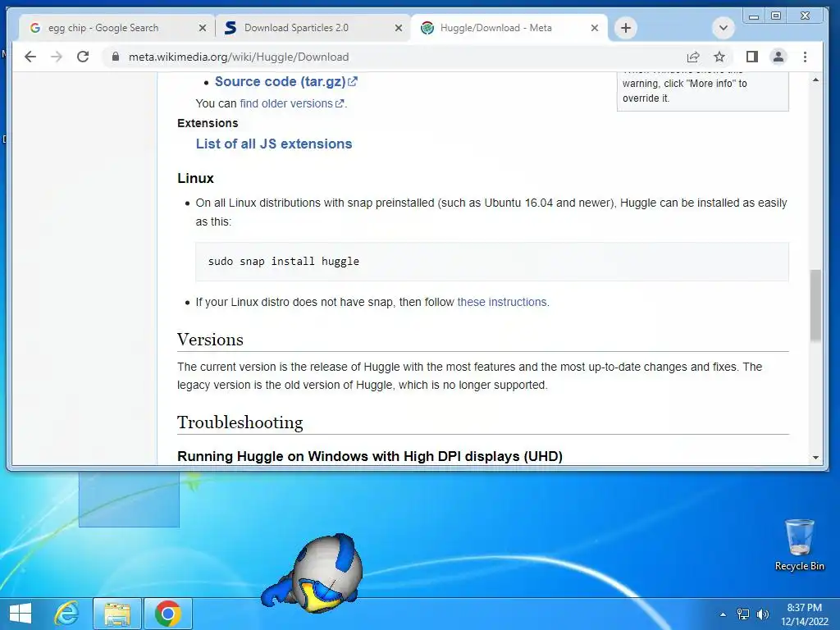Close the Download Sparticles 2.0 tab

[398, 28]
